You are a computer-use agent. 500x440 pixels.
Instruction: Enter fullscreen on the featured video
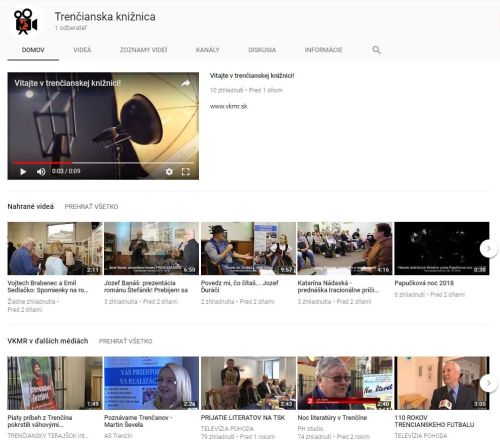click(x=186, y=172)
